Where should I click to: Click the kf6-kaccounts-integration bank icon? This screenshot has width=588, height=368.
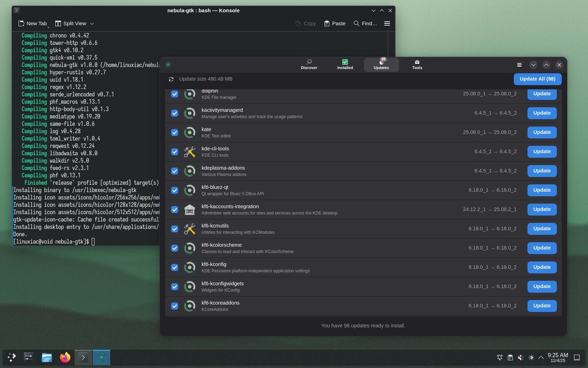[x=190, y=210]
